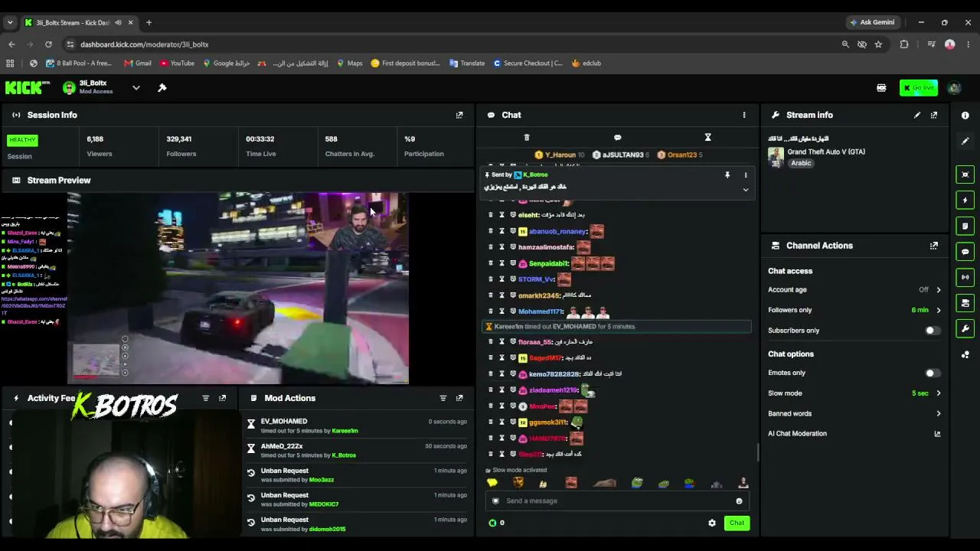Open the browser tab search dropdown
This screenshot has width=980, height=551.
click(10, 23)
